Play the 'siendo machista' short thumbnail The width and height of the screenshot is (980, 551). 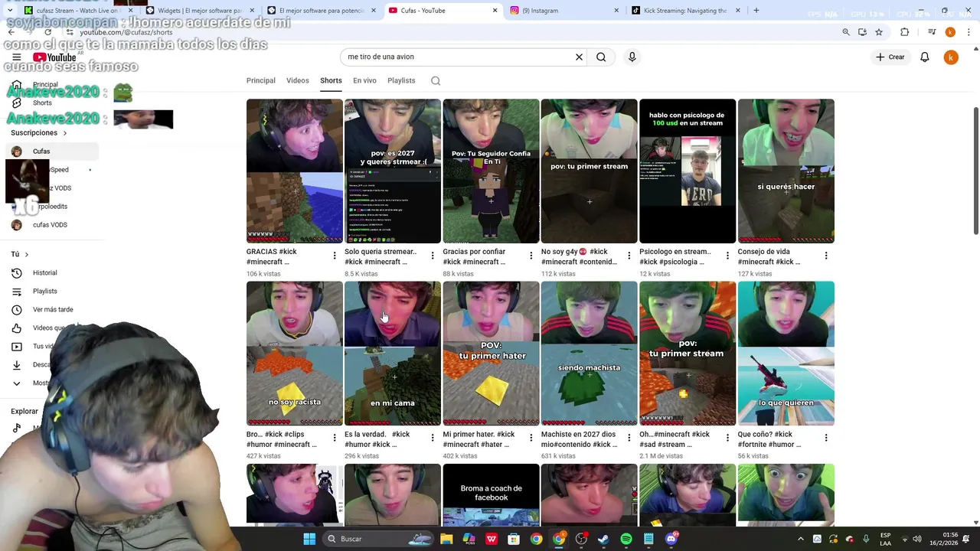[589, 353]
